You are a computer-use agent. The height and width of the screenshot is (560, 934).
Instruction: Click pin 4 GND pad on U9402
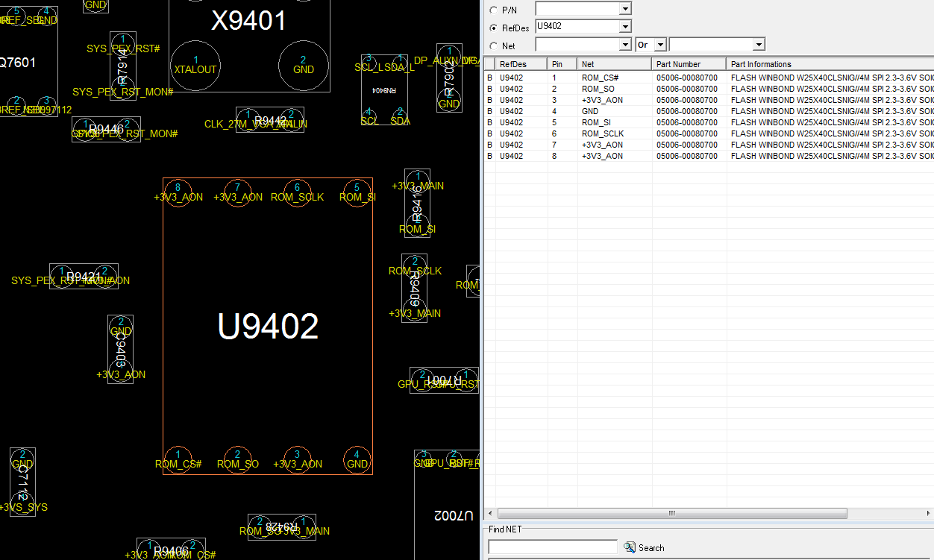click(357, 459)
